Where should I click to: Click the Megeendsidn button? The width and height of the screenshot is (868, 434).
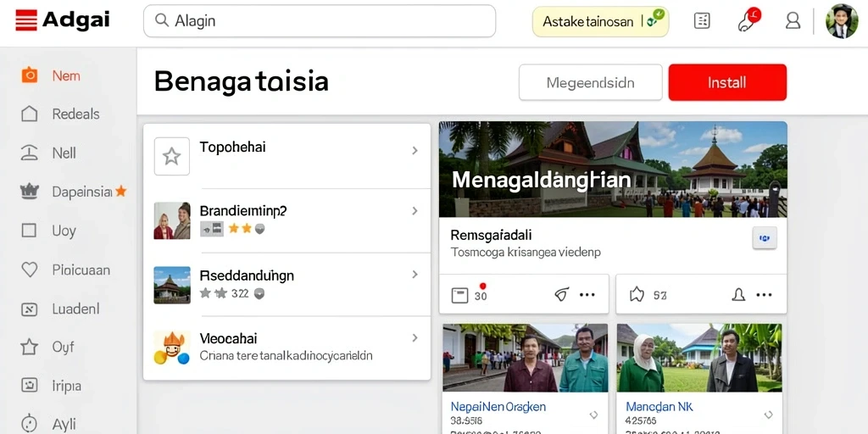point(590,82)
